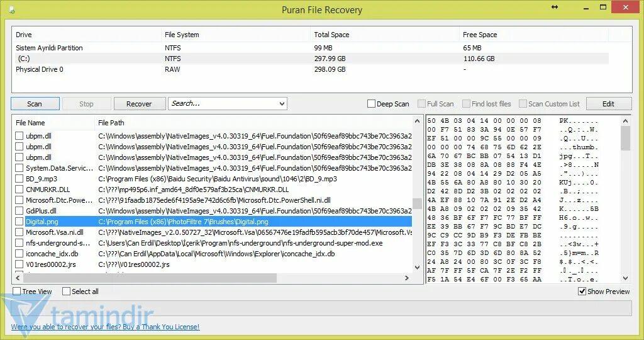Viewport: 644px width, 340px height.
Task: Sort by the File Path column header
Action: click(253, 123)
